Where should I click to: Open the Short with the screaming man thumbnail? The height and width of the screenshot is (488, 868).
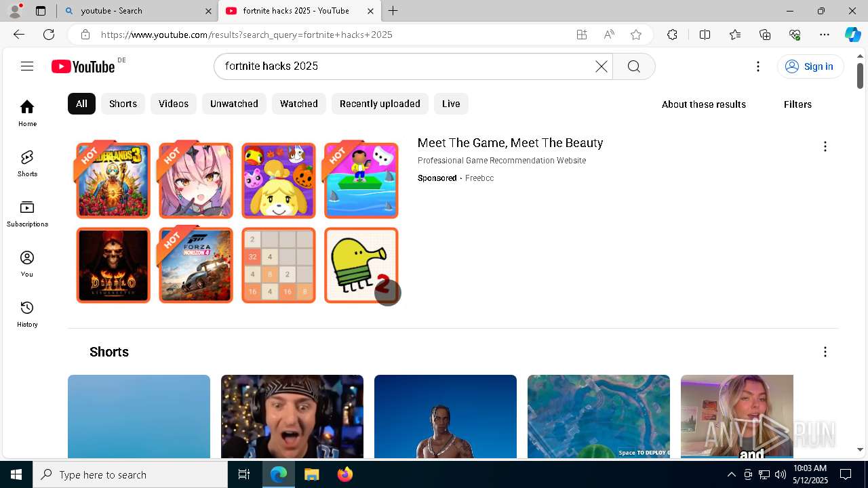(x=292, y=416)
